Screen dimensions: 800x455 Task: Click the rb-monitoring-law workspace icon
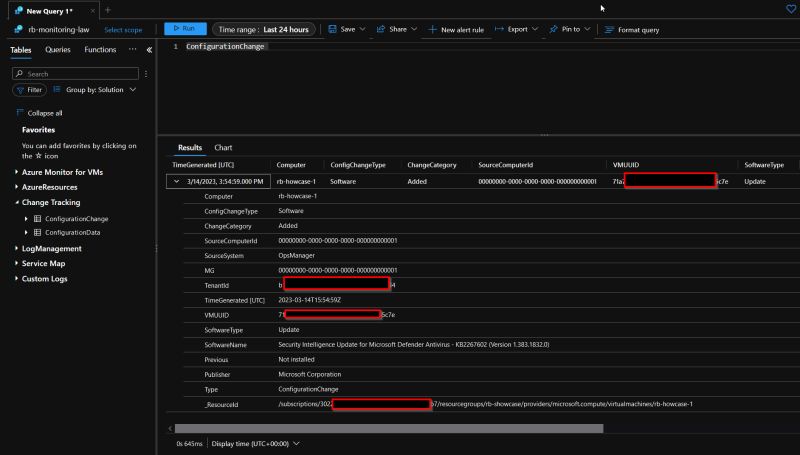(x=18, y=29)
